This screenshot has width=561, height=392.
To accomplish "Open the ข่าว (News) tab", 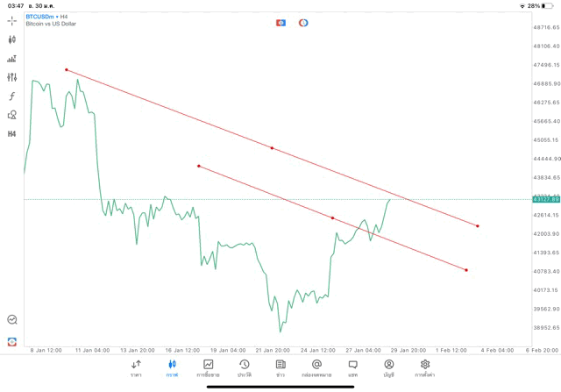I will pyautogui.click(x=280, y=367).
